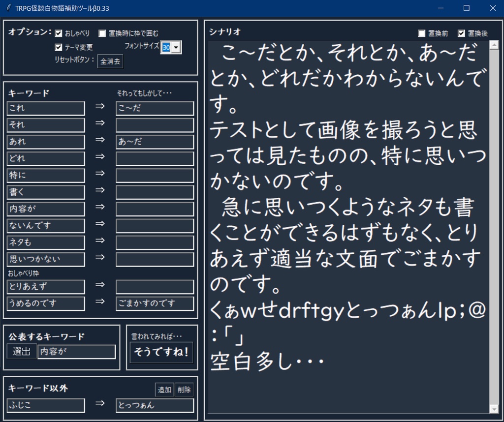The width and height of the screenshot is (504, 422).
Task: Select the こ~だ replacement field
Action: (x=155, y=108)
